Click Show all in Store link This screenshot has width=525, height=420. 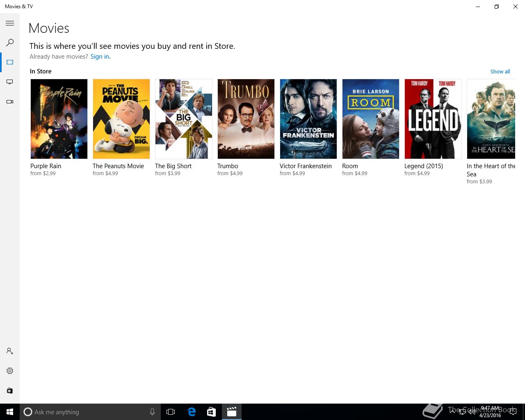coord(500,71)
